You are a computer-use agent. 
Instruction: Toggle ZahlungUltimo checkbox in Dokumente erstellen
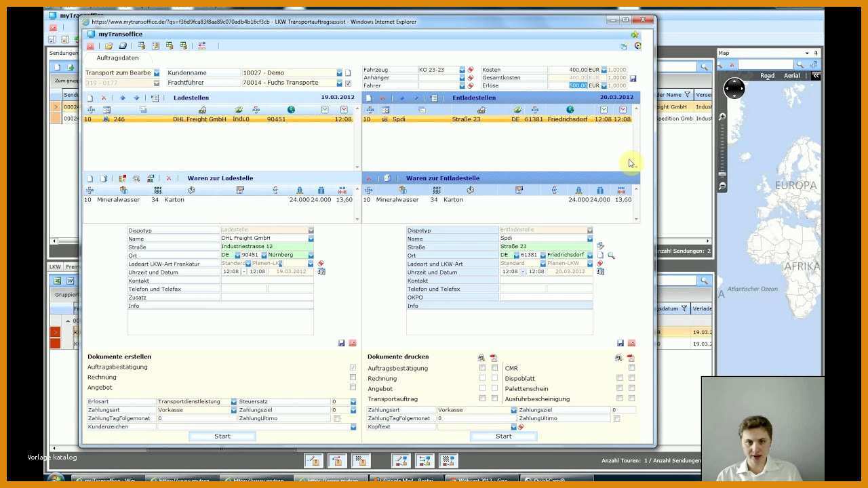coord(337,418)
